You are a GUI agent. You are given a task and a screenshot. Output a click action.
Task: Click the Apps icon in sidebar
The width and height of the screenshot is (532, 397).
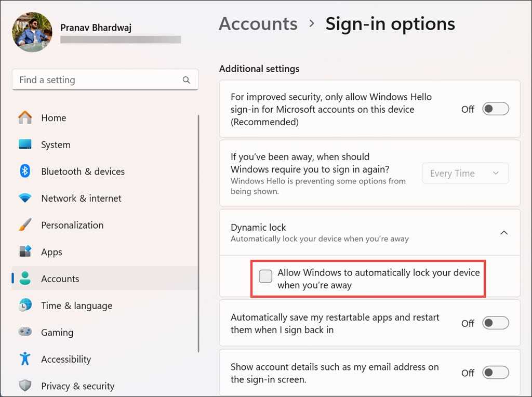[x=25, y=252]
